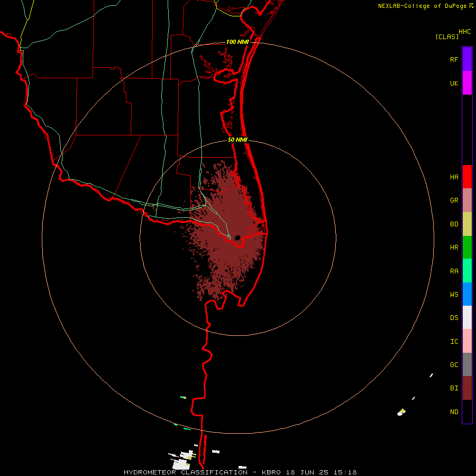
Task: Click the '18 JUN 25' date text
Action: 308,472
